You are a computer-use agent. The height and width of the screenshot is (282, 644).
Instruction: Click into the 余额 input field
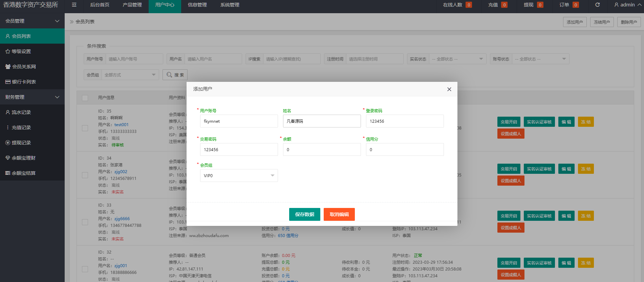point(322,149)
